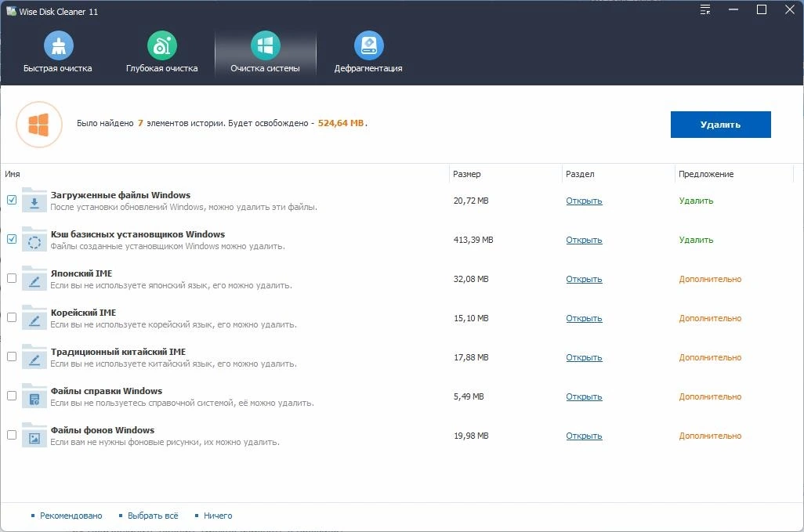Click the 15,10 MB size value
The image size is (804, 532).
471,318
